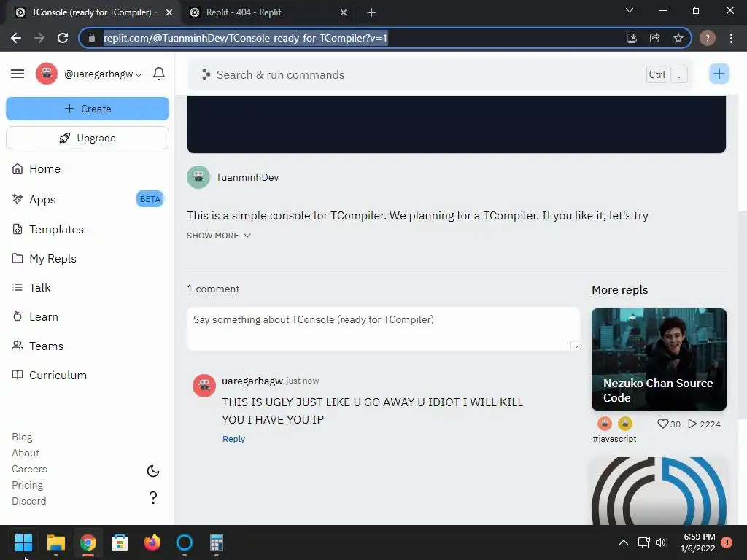Open the Discord link

point(28,501)
